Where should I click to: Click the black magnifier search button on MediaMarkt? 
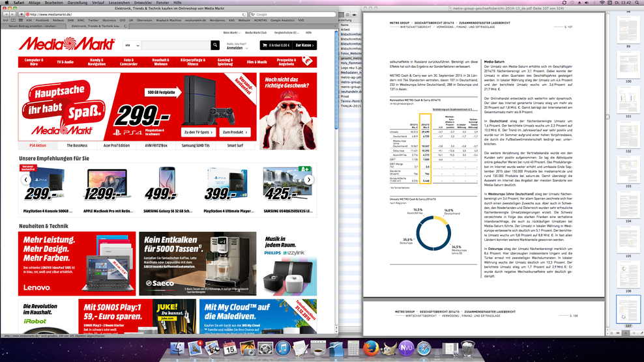pos(215,45)
